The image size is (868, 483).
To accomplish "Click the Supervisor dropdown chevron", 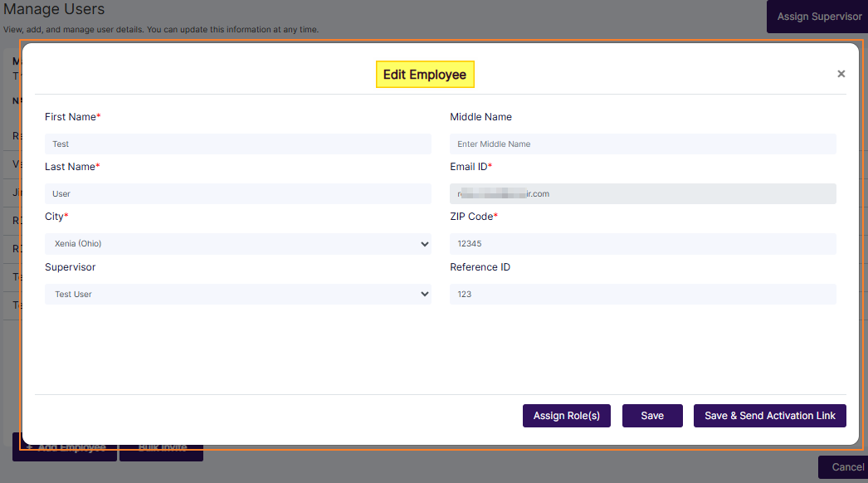I will click(x=424, y=294).
